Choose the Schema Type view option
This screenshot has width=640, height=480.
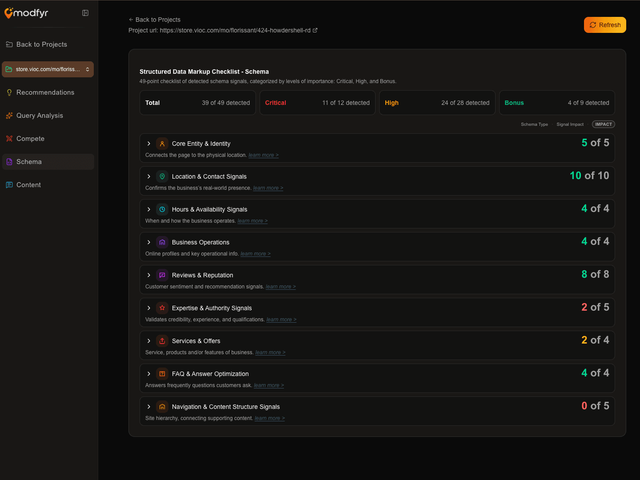point(534,124)
